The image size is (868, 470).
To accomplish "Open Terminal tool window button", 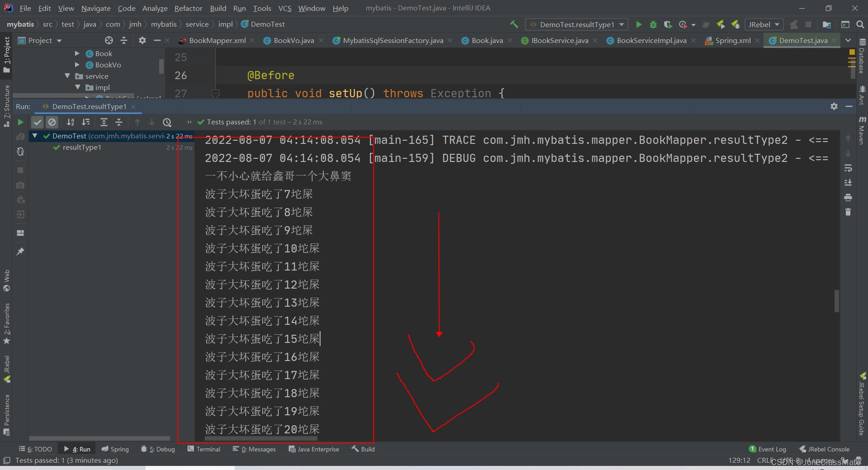I will click(x=204, y=449).
